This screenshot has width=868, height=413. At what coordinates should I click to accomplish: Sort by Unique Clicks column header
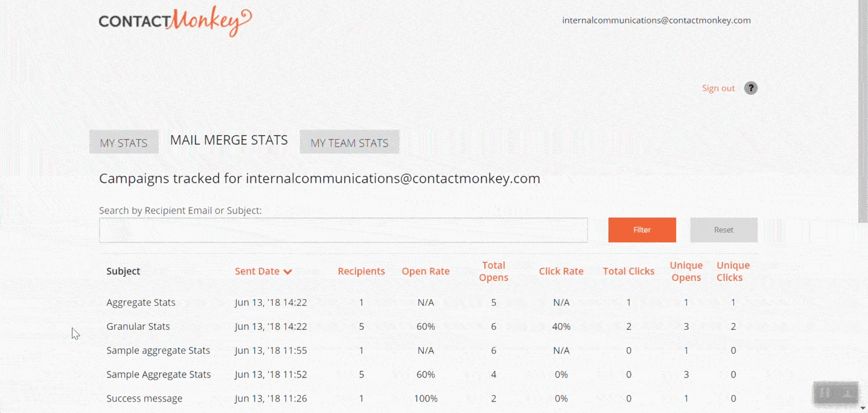[x=733, y=271]
